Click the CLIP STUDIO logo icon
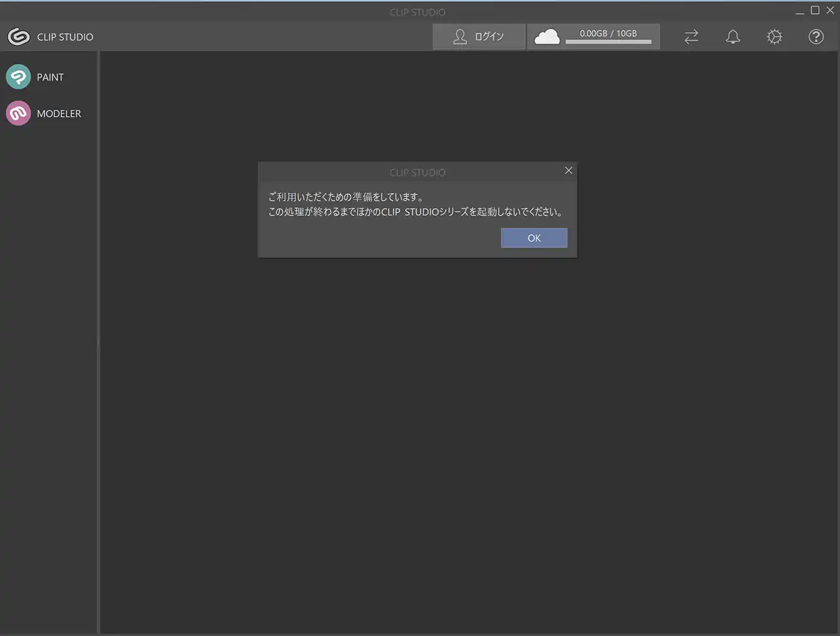 18,37
